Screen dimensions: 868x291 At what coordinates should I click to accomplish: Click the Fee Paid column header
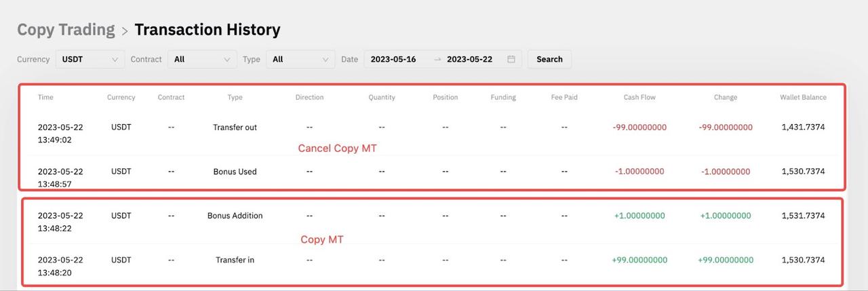pos(564,97)
